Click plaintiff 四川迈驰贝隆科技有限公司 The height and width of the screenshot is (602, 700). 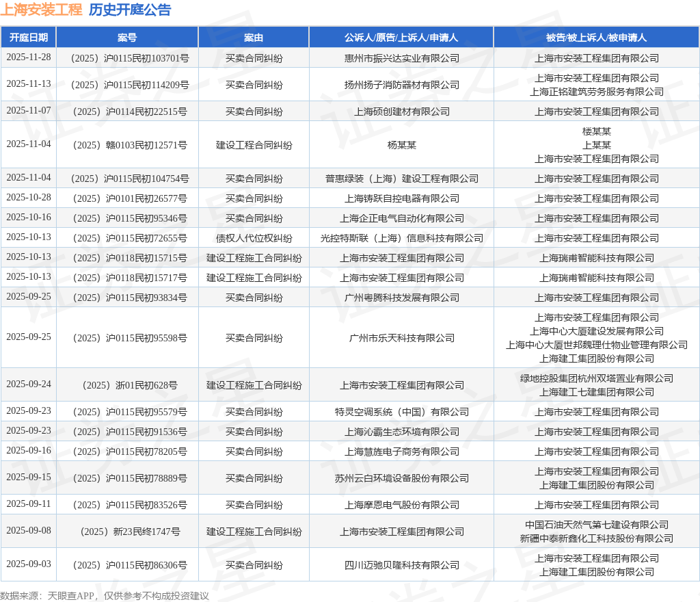(401, 565)
